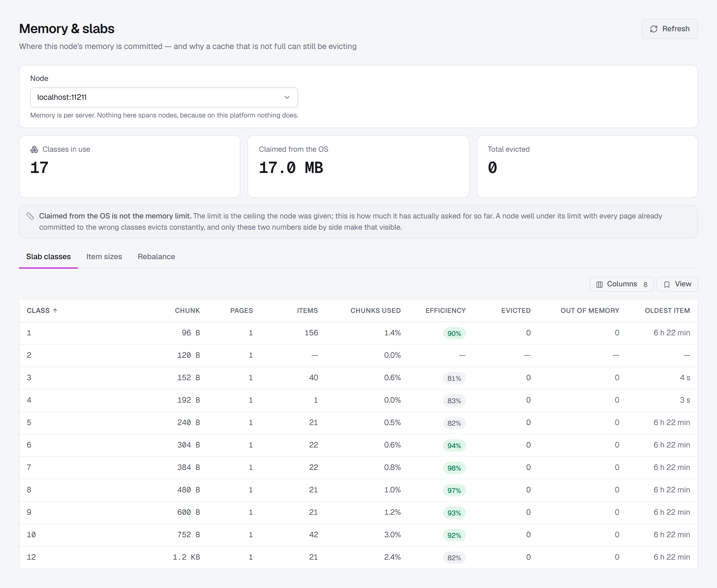Click the 90% efficiency badge
The height and width of the screenshot is (588, 717).
[x=454, y=333]
